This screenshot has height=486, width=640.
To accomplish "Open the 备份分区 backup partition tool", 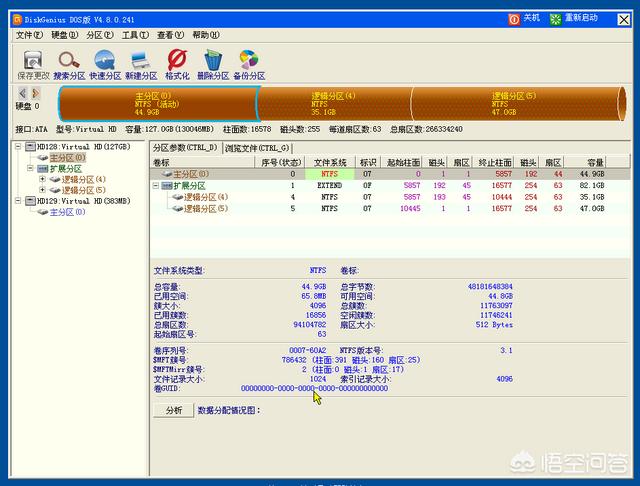I will [x=249, y=60].
